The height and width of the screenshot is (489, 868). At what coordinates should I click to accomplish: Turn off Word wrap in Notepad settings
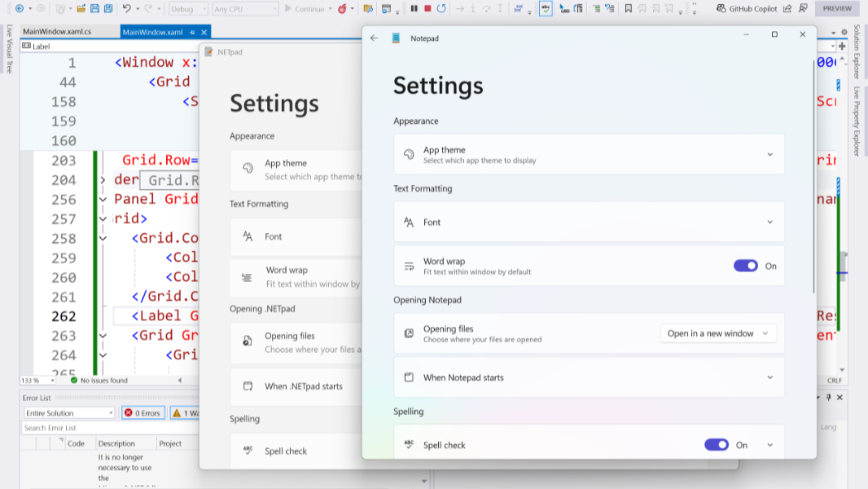pos(745,266)
